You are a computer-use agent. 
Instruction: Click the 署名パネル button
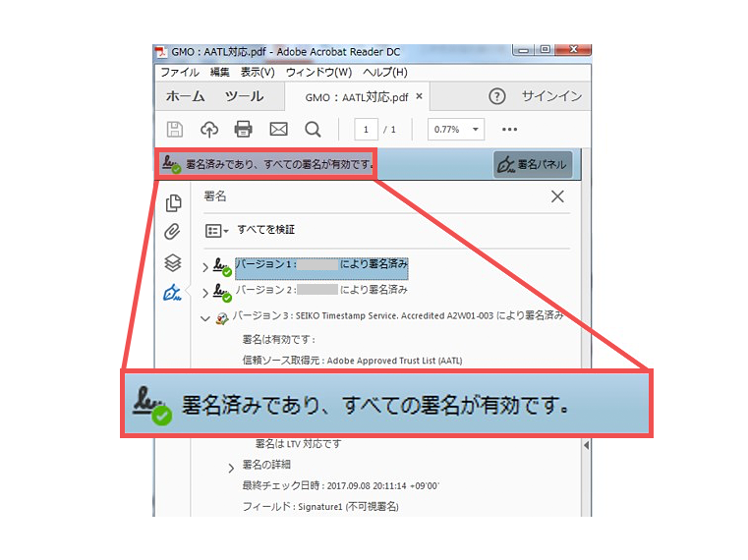pos(533,165)
